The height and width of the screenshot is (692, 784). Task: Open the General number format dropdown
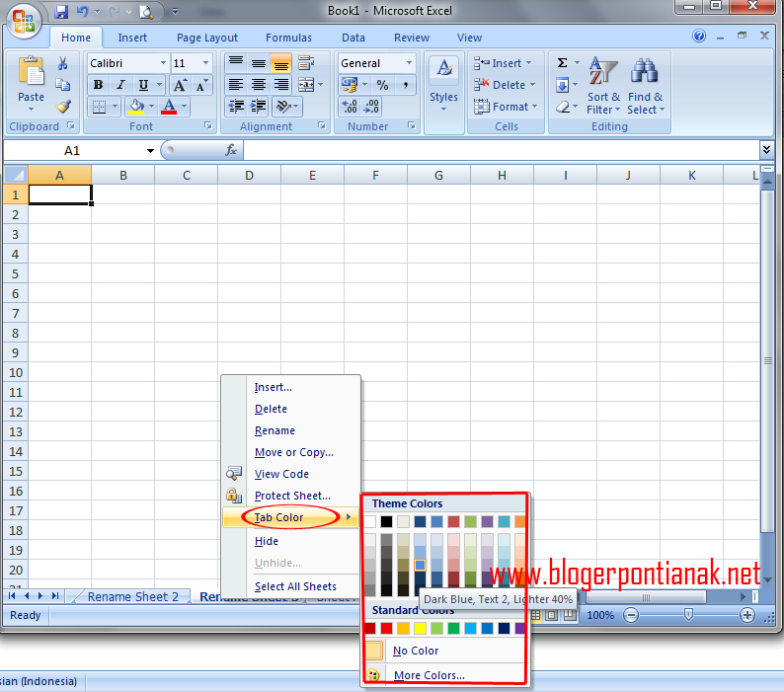tap(410, 63)
